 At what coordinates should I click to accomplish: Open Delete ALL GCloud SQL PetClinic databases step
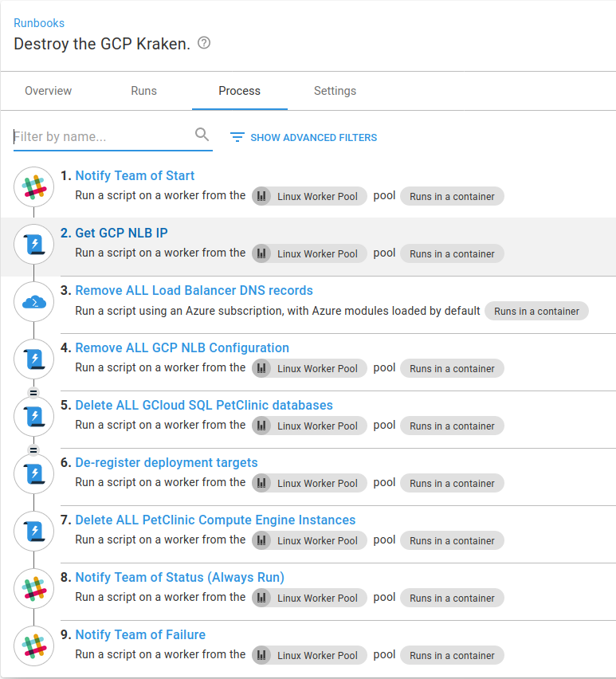pyautogui.click(x=204, y=406)
